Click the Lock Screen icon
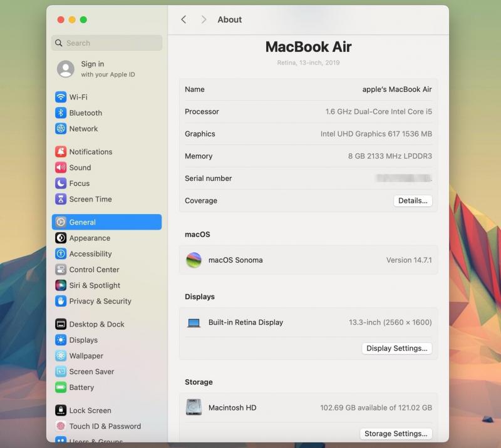501x448 pixels. 61,410
